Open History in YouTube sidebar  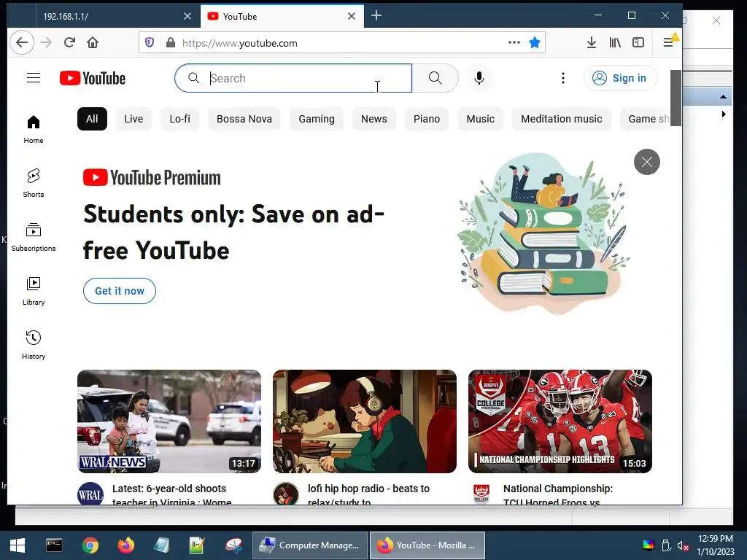click(34, 345)
